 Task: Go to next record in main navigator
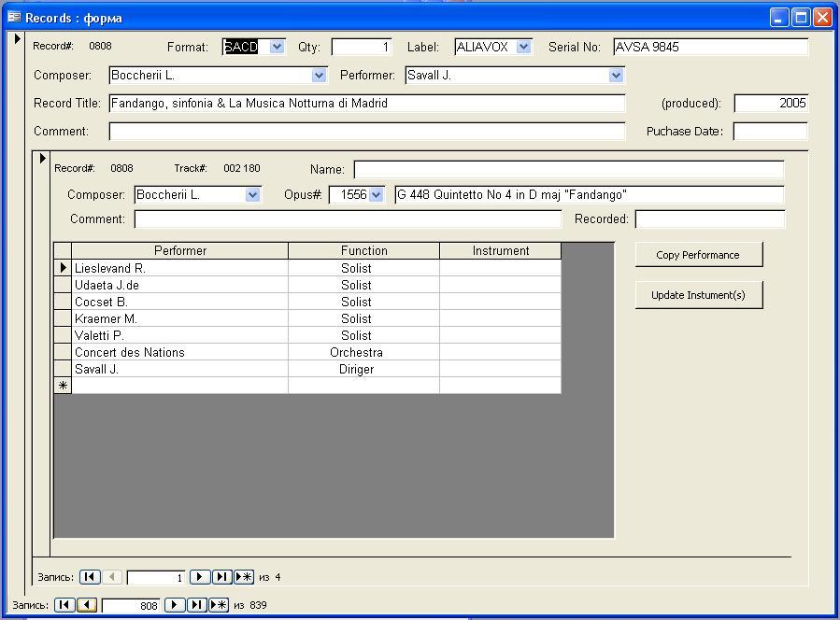click(x=174, y=605)
